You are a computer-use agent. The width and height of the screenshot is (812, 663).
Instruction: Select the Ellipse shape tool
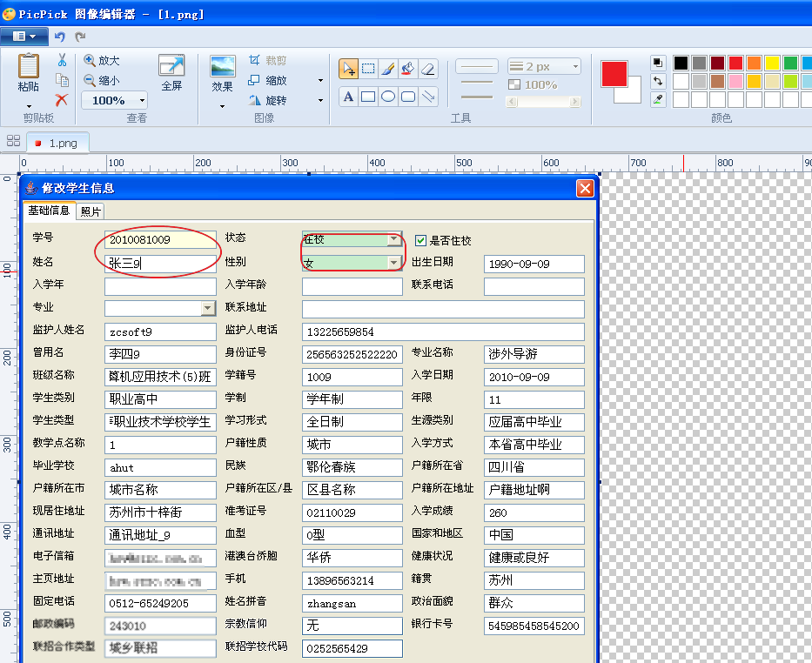(x=388, y=97)
